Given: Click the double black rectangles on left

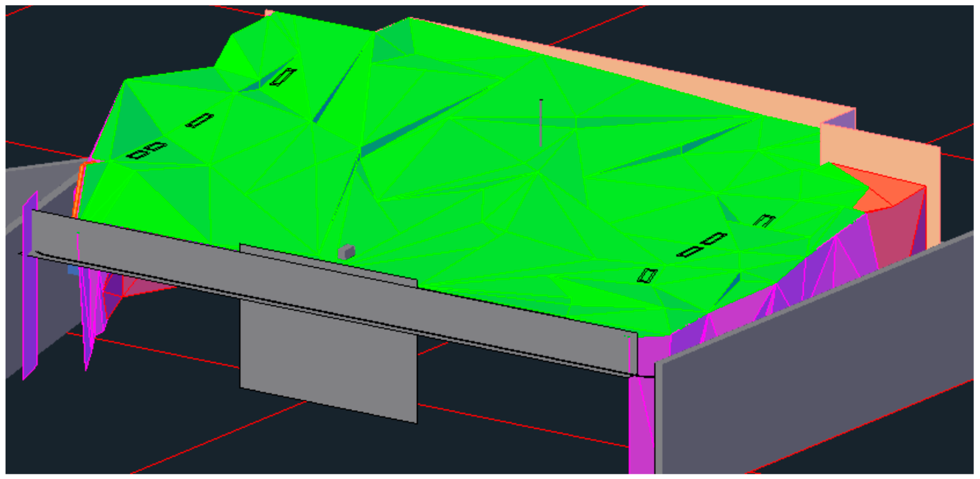Looking at the screenshot, I should [147, 151].
